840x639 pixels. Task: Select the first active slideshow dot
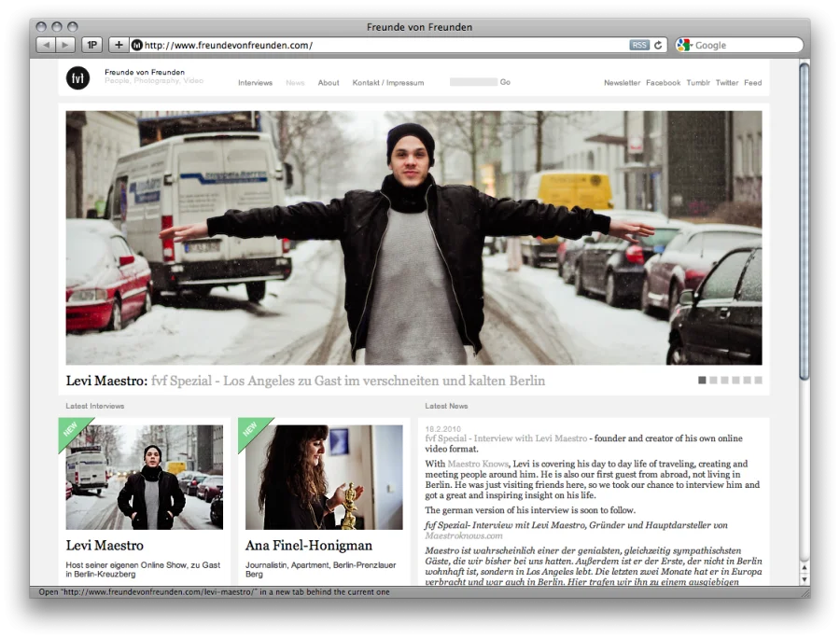click(702, 381)
